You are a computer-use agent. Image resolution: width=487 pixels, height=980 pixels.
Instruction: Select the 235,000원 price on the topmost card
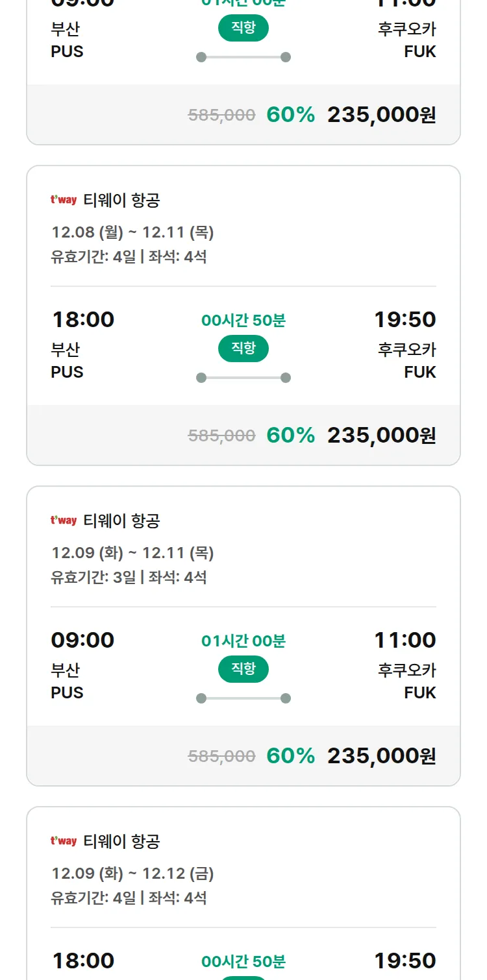point(381,115)
